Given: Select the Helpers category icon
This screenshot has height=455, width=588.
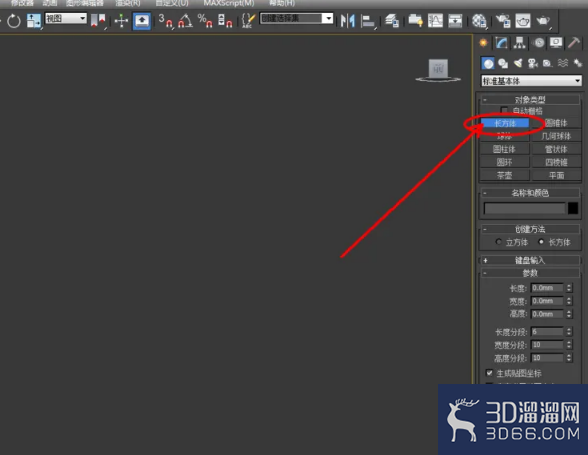Looking at the screenshot, I should [x=547, y=63].
